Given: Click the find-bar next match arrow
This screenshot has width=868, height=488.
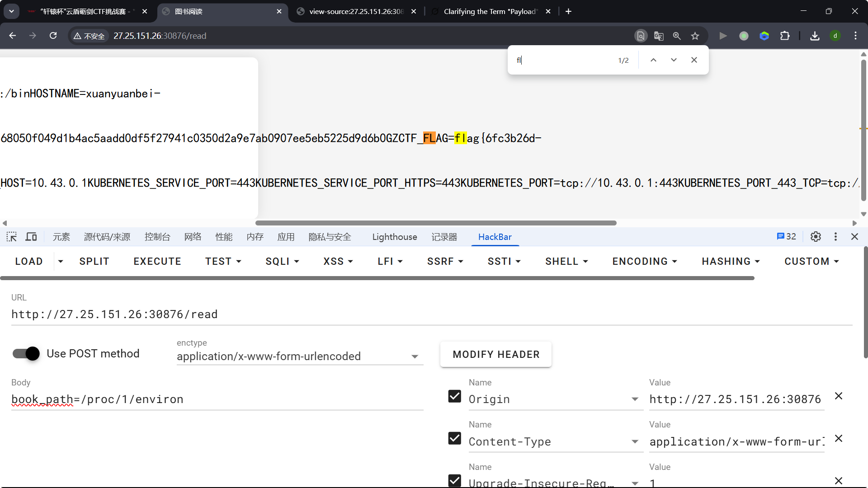Looking at the screenshot, I should (x=674, y=60).
